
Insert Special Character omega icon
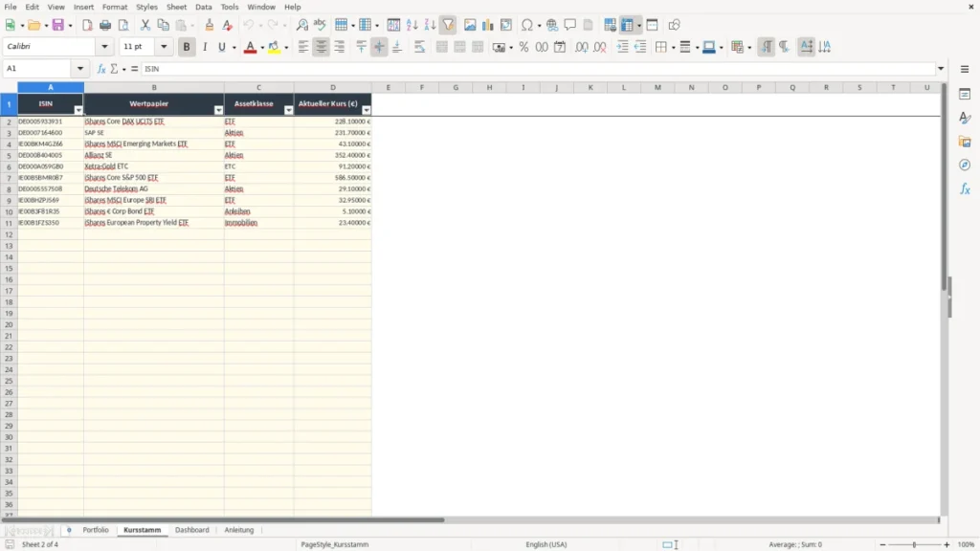(527, 25)
